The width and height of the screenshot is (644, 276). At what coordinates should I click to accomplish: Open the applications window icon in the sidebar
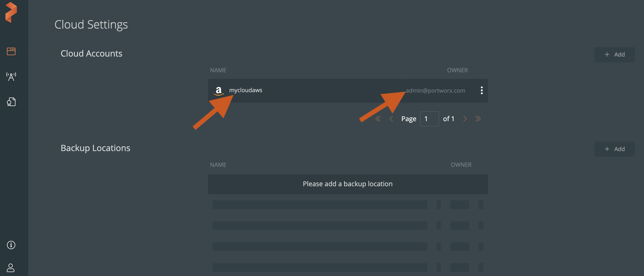[x=11, y=51]
